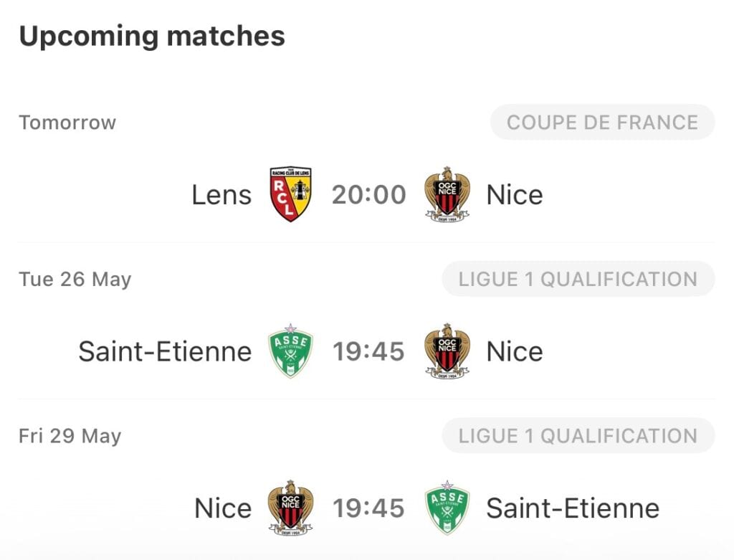Click OGC Nice crest in Coupe de France match
734x560 pixels.
click(x=447, y=194)
